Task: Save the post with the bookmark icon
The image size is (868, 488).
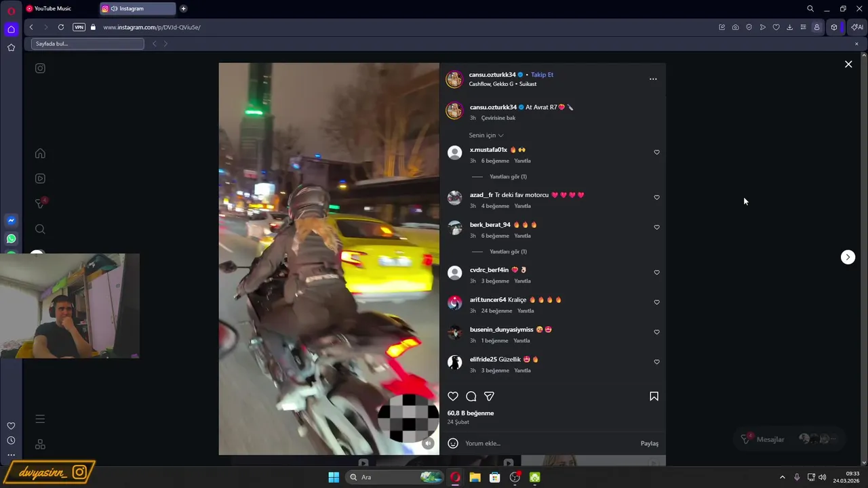Action: click(x=654, y=396)
